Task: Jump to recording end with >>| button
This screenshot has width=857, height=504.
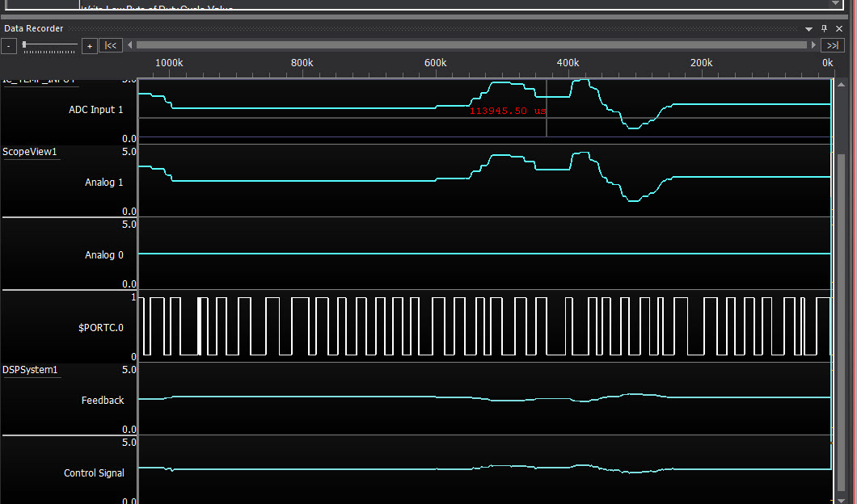Action: pyautogui.click(x=833, y=46)
